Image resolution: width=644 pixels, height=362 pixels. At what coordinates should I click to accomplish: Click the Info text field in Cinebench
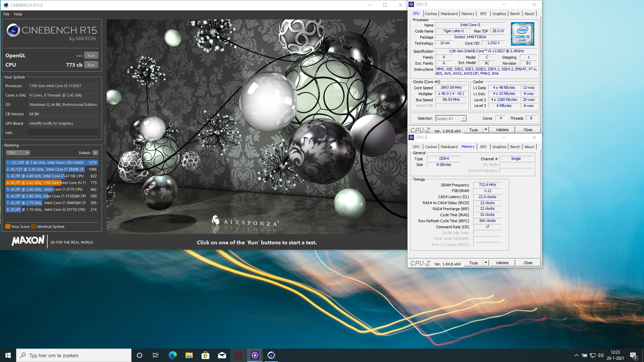point(63,133)
